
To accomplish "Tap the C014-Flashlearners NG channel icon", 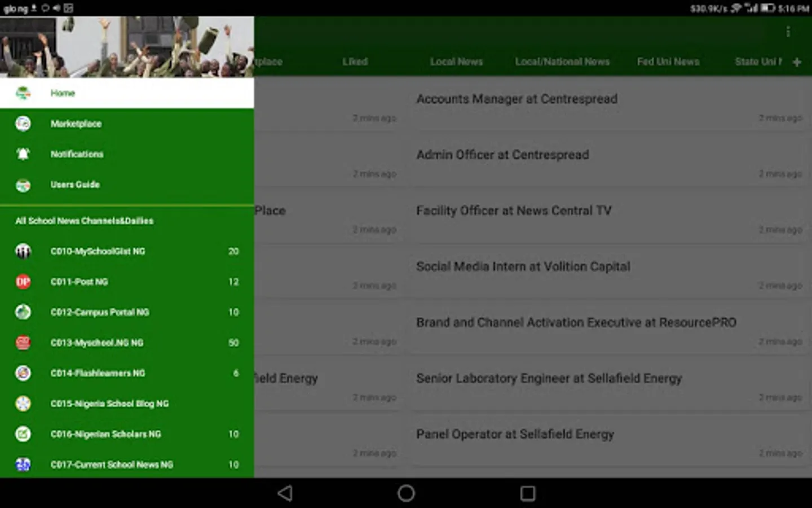I will (23, 373).
